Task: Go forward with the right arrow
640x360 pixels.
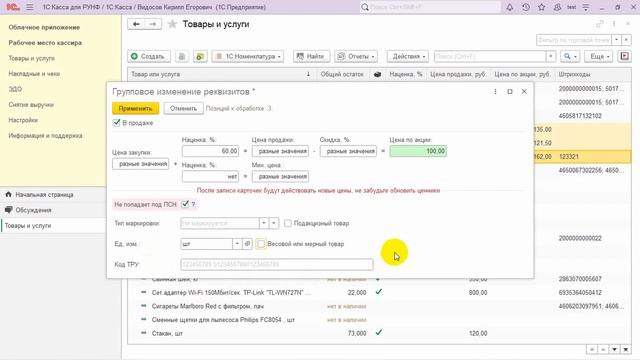Action: [153, 24]
